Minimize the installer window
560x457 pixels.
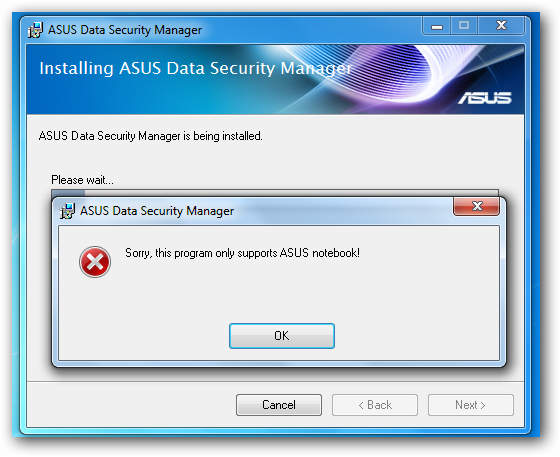pyautogui.click(x=437, y=26)
